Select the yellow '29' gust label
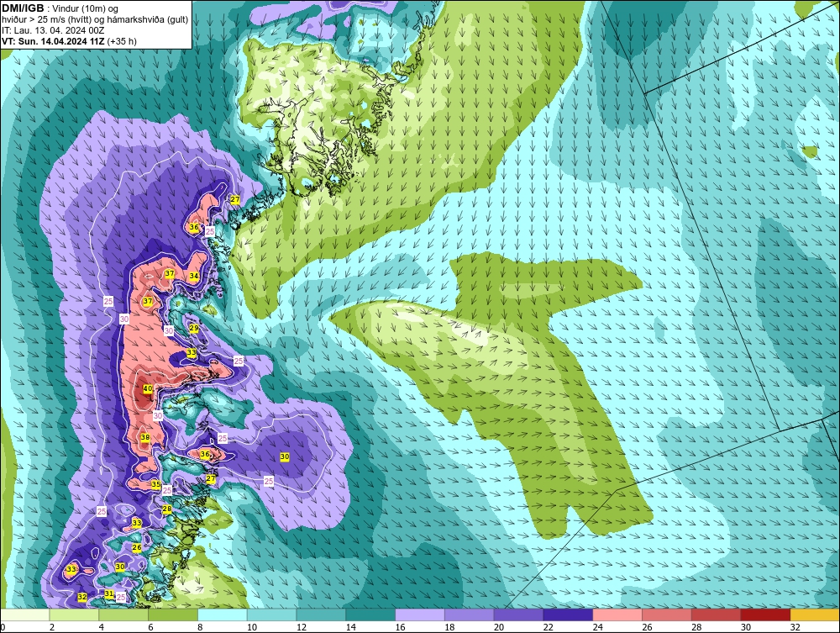The image size is (840, 633). coord(194,328)
